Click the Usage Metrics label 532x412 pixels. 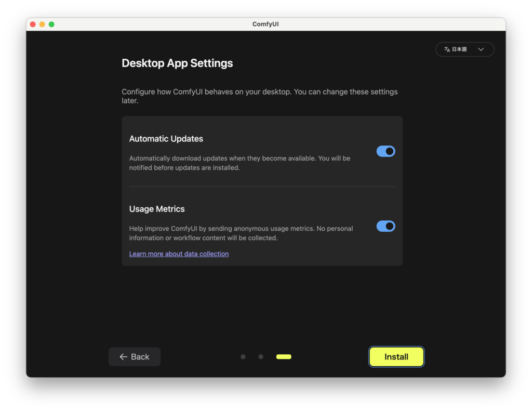pos(157,209)
